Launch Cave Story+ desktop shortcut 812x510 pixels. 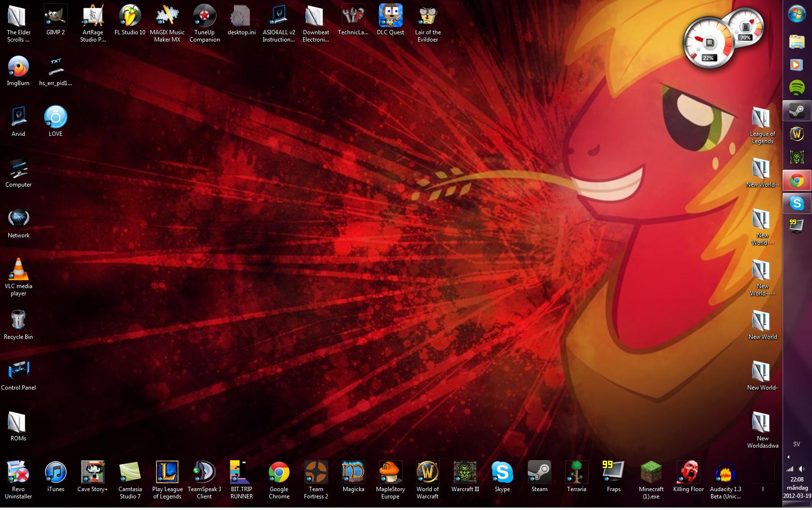93,477
